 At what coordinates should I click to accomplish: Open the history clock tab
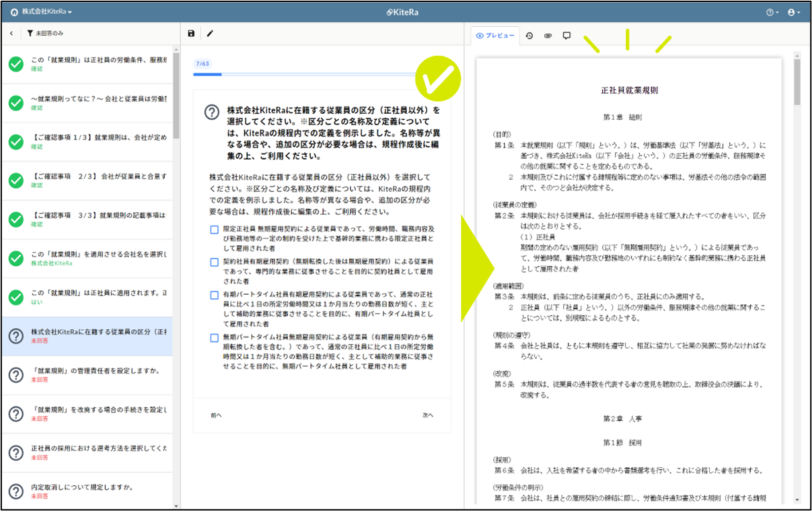(529, 36)
